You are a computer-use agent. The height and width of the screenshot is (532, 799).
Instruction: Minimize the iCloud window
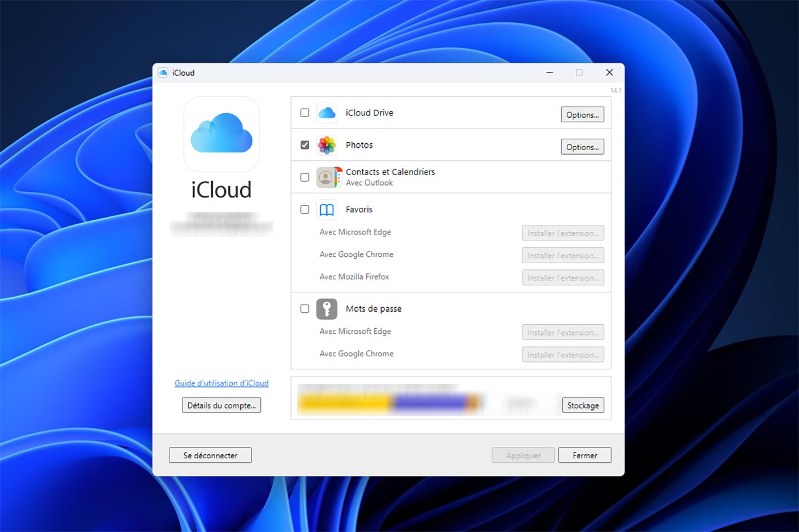550,72
